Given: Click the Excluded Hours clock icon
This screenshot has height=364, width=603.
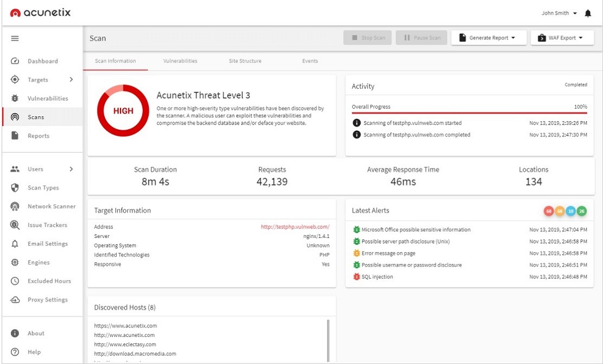Looking at the screenshot, I should point(15,281).
